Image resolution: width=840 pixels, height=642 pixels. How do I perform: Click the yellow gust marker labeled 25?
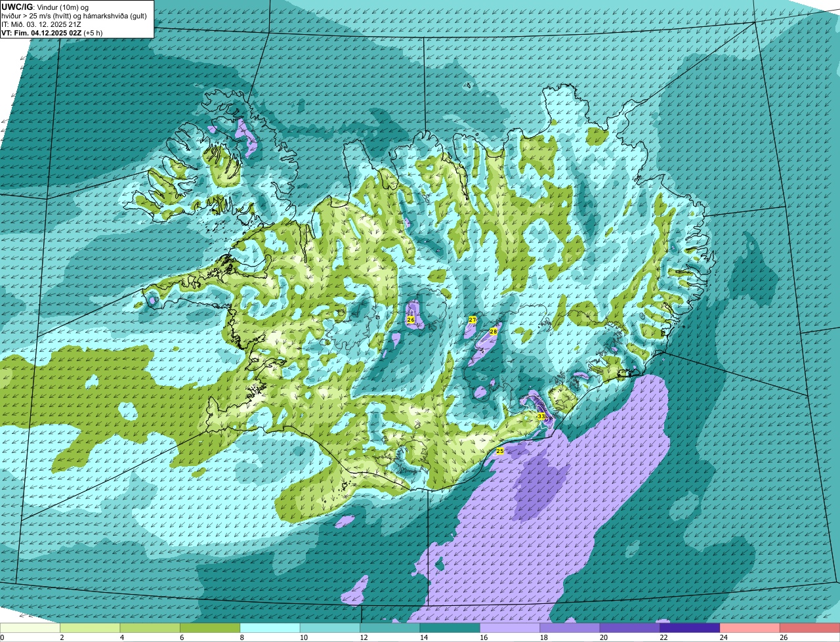500,451
